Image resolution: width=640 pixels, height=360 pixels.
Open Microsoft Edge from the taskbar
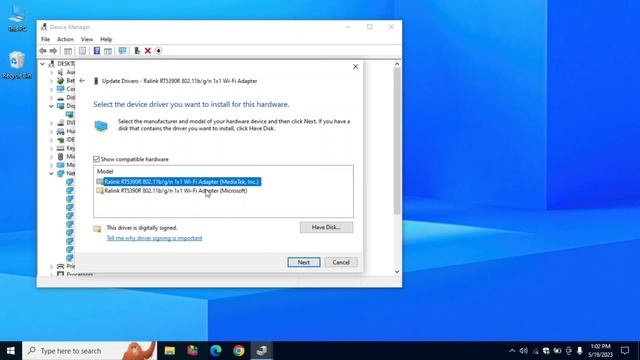tap(216, 351)
